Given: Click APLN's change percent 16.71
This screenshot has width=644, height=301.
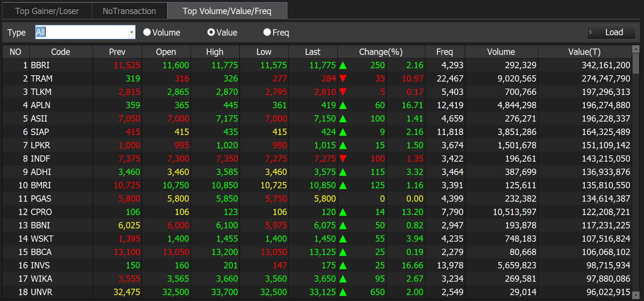Looking at the screenshot, I should point(413,105).
